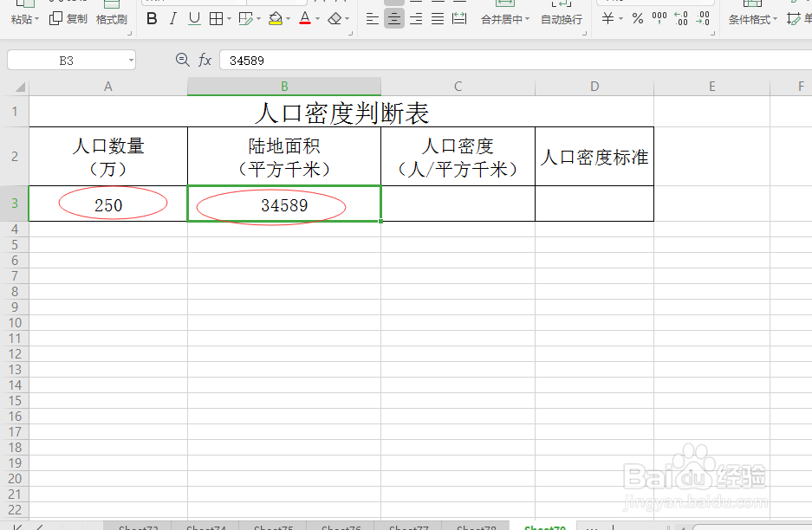The image size is (812, 530).
Task: Open the 条件格式 conditional formatting menu
Action: [x=750, y=18]
